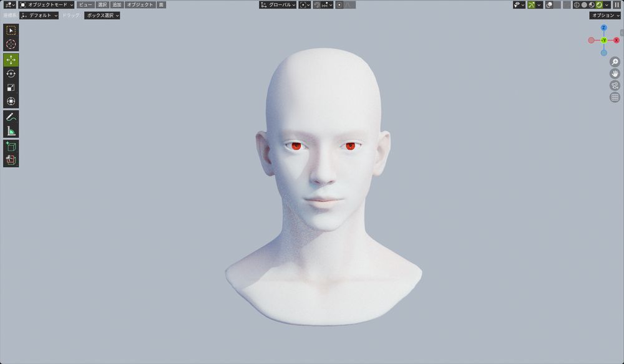
Task: Toggle X-ray mode button
Action: [567, 5]
